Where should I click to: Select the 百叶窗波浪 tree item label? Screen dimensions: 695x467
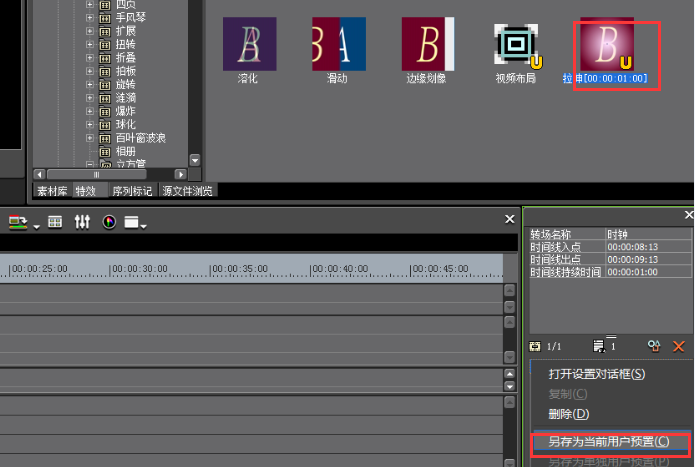coord(141,138)
